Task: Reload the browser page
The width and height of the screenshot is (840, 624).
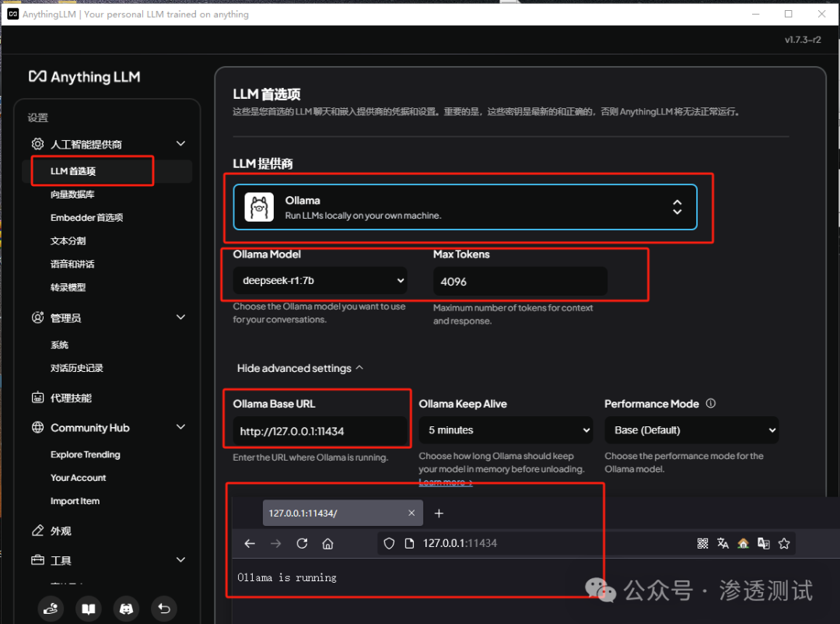Action: pyautogui.click(x=302, y=544)
